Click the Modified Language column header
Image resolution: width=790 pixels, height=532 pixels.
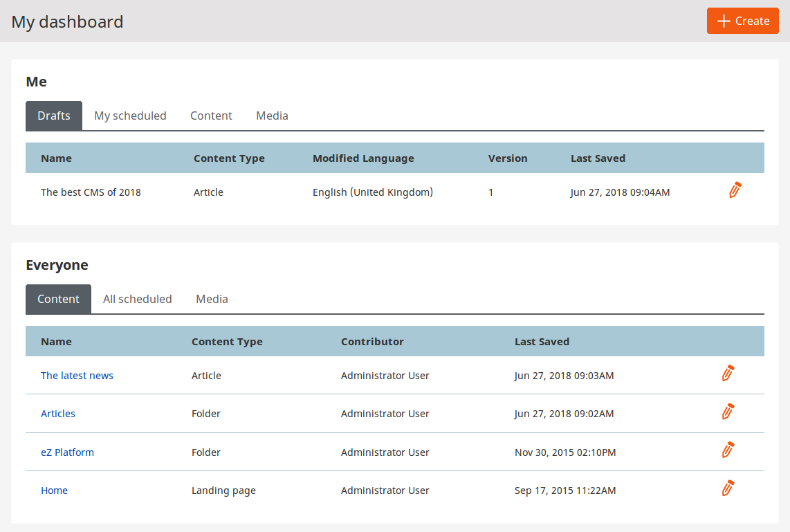(x=363, y=158)
